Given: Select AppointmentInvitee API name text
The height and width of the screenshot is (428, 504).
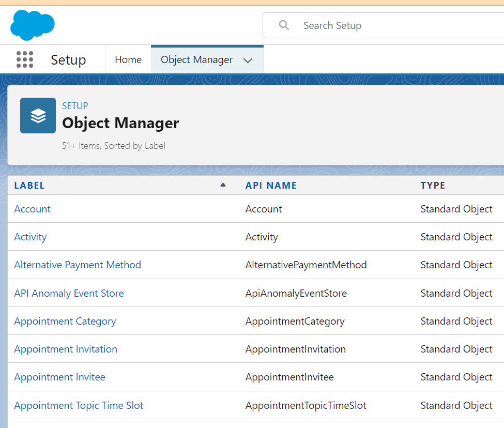Looking at the screenshot, I should click(289, 377).
